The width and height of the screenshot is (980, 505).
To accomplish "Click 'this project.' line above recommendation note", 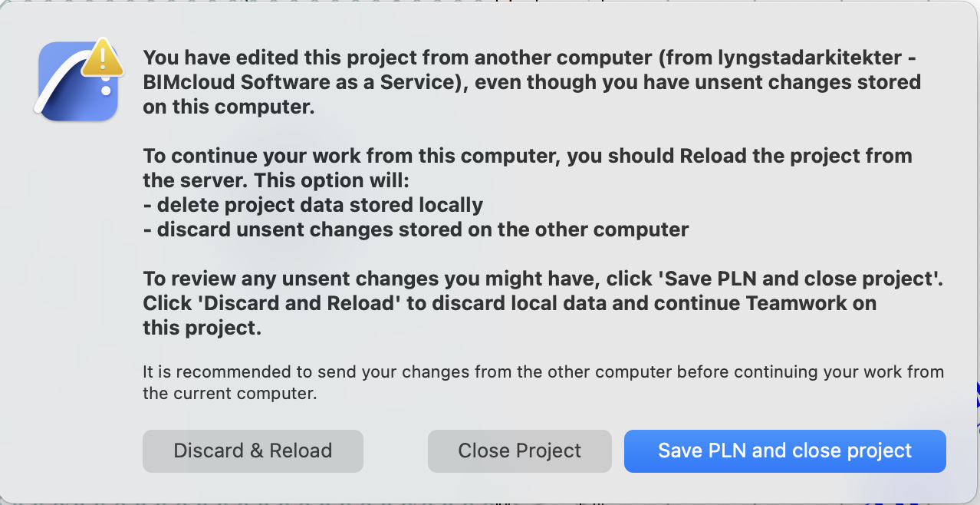I will (x=202, y=328).
